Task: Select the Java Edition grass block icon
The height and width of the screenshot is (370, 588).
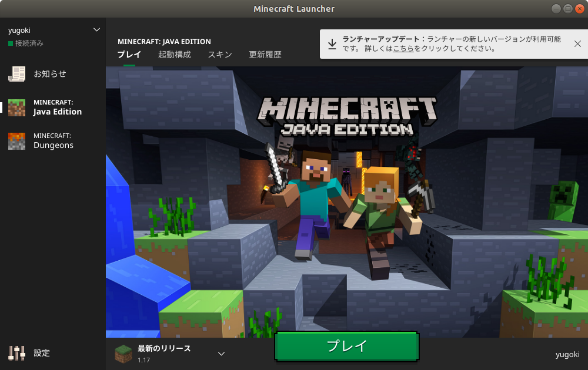Action: click(17, 107)
